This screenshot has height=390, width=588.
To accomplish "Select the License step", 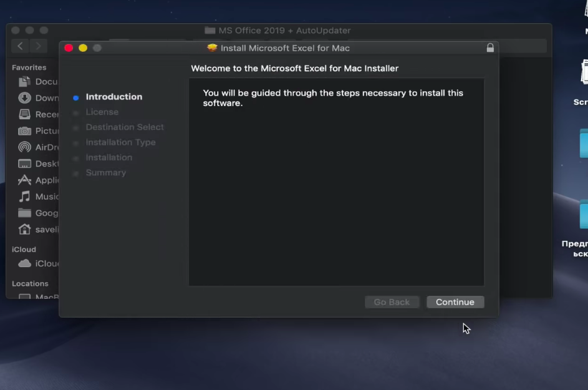I will click(x=102, y=112).
